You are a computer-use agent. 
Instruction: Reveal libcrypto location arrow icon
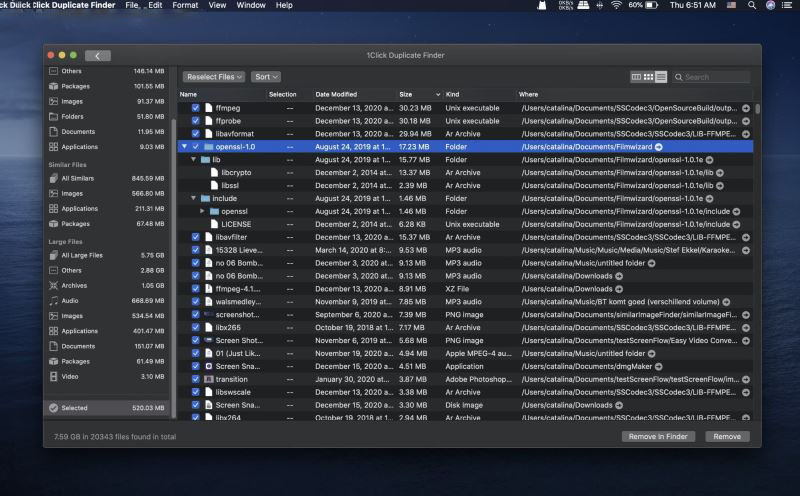point(720,173)
